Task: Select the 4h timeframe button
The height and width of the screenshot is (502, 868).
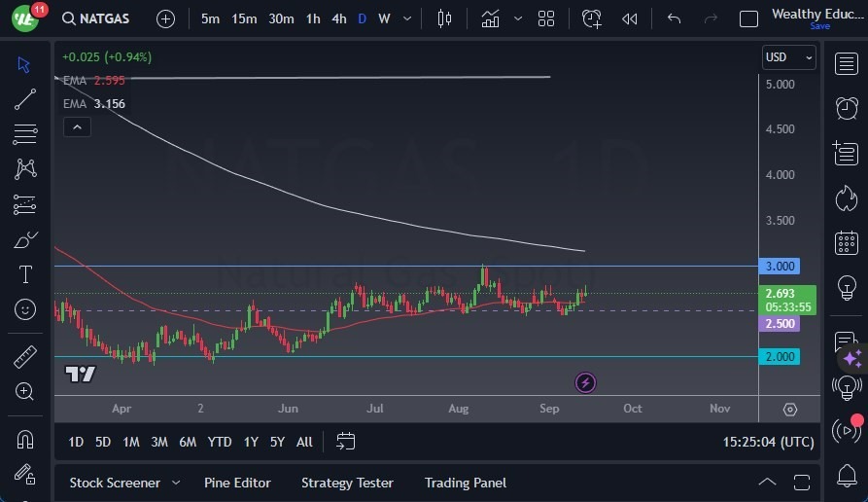Action: pyautogui.click(x=338, y=18)
